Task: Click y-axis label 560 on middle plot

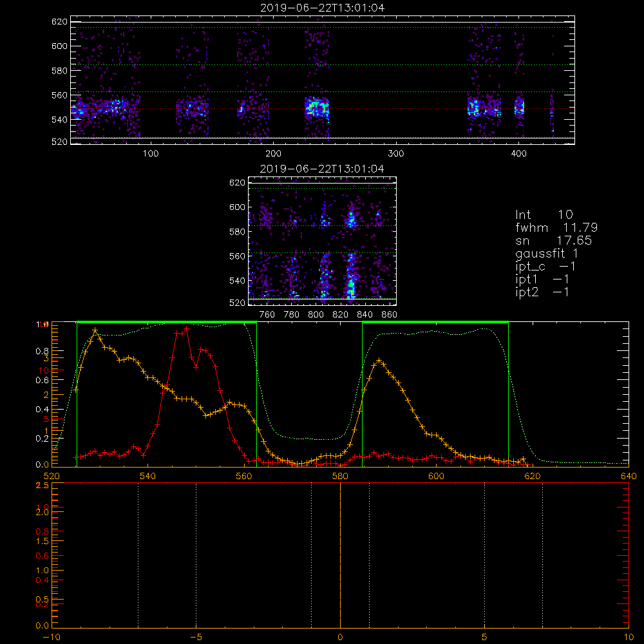Action: tap(237, 256)
